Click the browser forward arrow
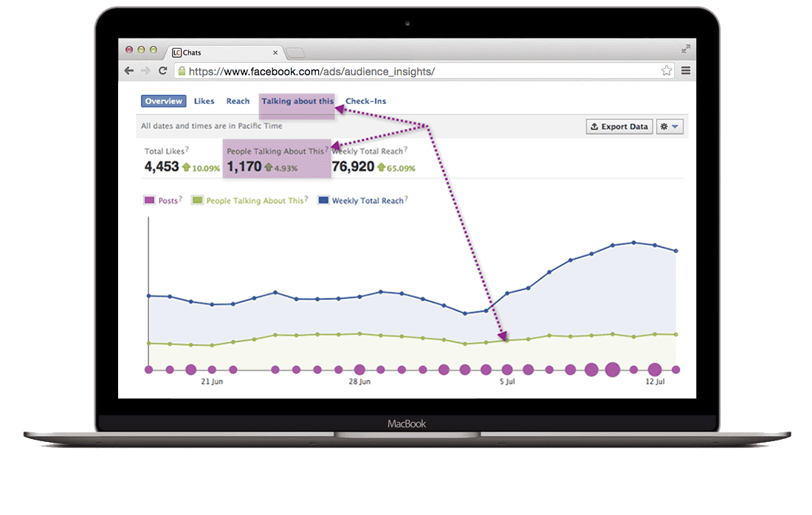 (145, 71)
